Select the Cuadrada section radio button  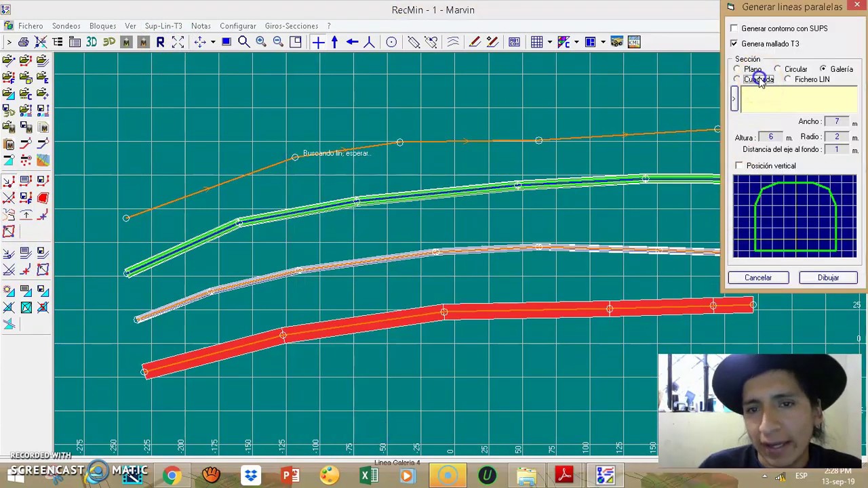coord(737,79)
